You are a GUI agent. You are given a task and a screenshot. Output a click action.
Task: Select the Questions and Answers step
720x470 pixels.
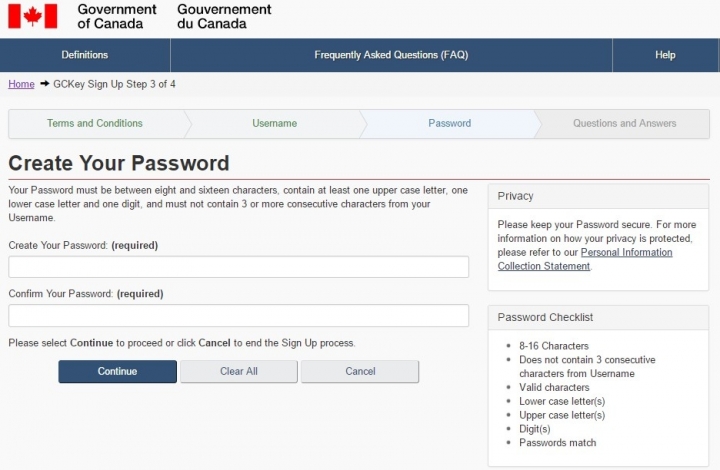pos(624,123)
